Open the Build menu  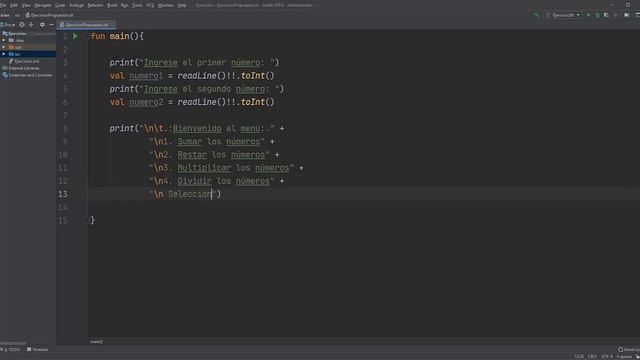(x=112, y=5)
